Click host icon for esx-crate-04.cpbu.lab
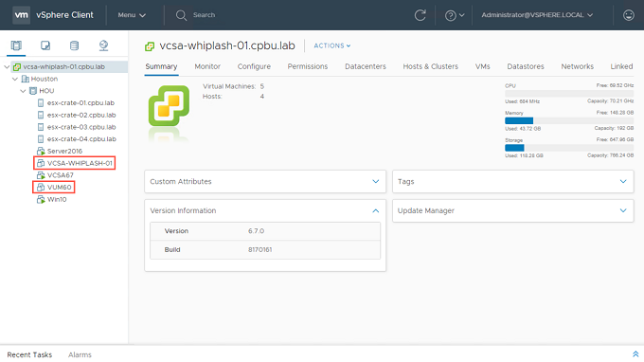Screen dimensions: 644x362 41,139
